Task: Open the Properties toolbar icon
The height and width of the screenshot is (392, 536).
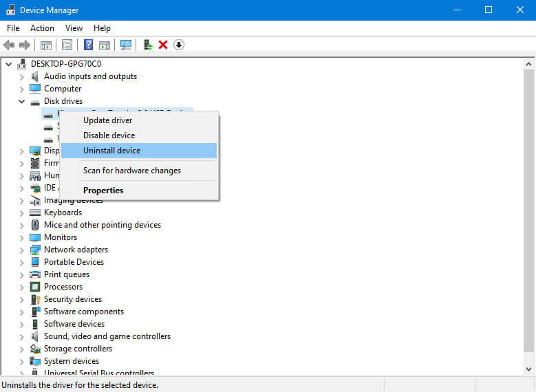Action: (67, 45)
